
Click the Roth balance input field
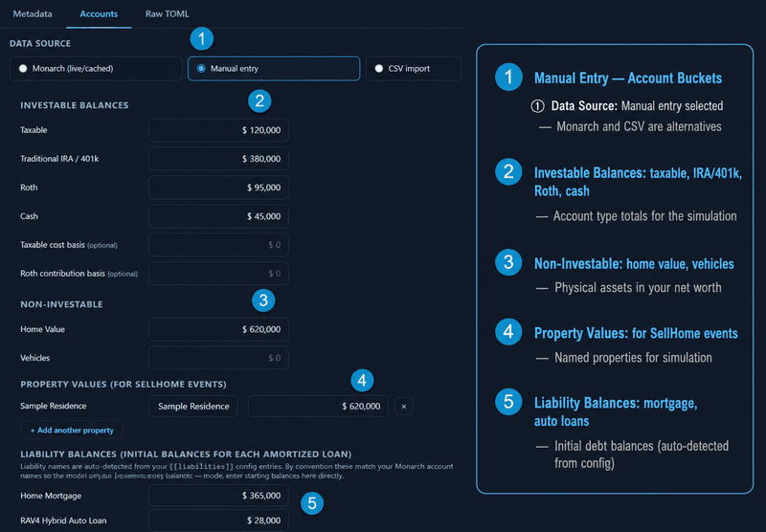(x=218, y=188)
